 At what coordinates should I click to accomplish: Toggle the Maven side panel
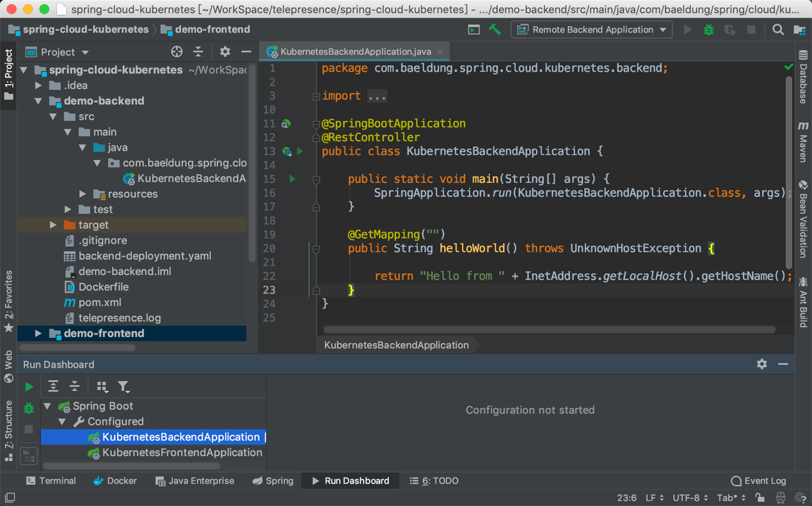click(x=803, y=142)
